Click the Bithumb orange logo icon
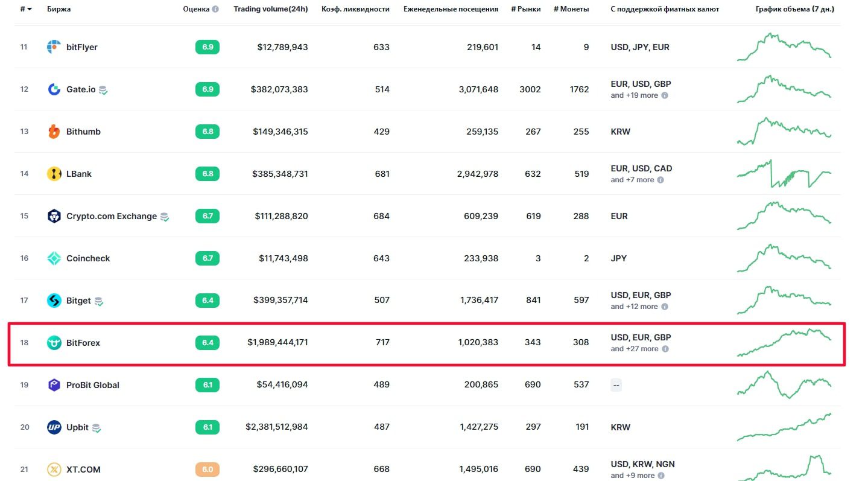 point(54,132)
